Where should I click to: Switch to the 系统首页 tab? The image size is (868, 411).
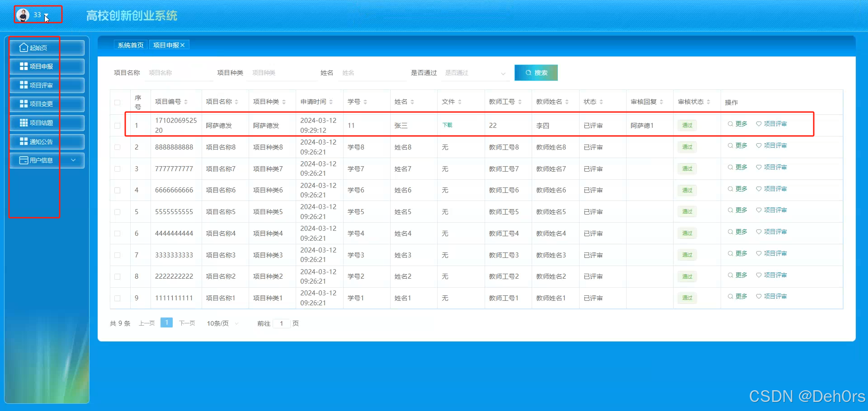tap(131, 45)
